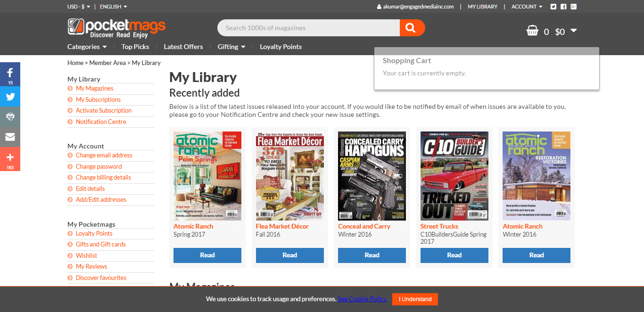Open Loyalty Points sidebar link
Viewport: 644px width, 312px height.
(94, 233)
